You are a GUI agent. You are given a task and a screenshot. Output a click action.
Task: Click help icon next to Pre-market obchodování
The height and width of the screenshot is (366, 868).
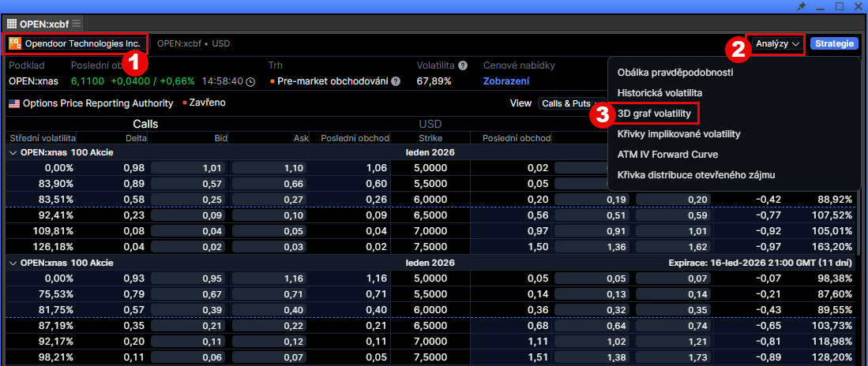(x=396, y=81)
